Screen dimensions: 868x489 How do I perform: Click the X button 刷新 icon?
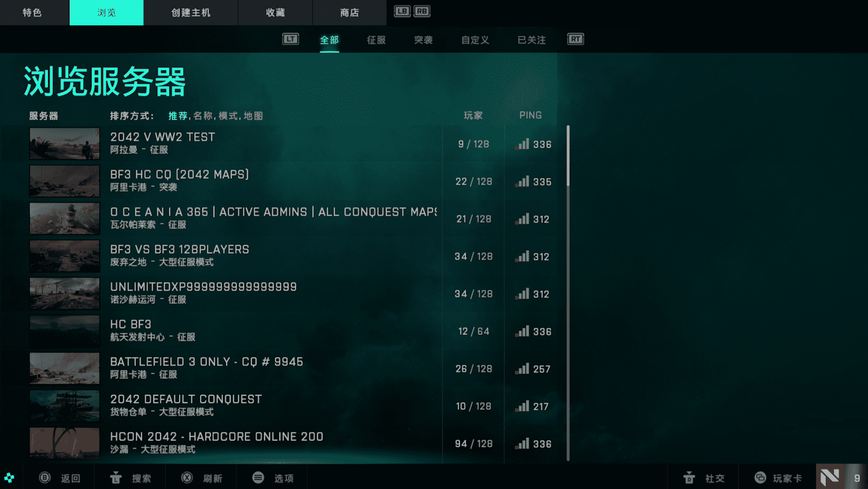pos(187,478)
